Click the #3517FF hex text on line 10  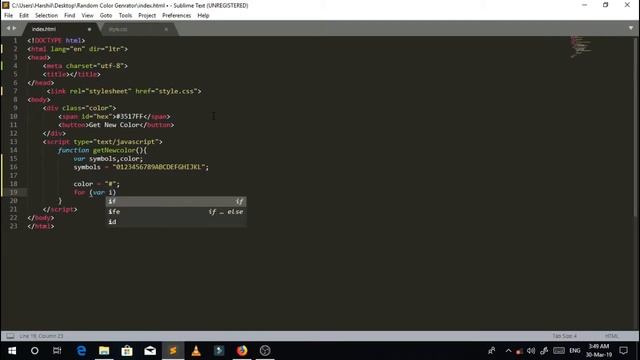pyautogui.click(x=130, y=116)
